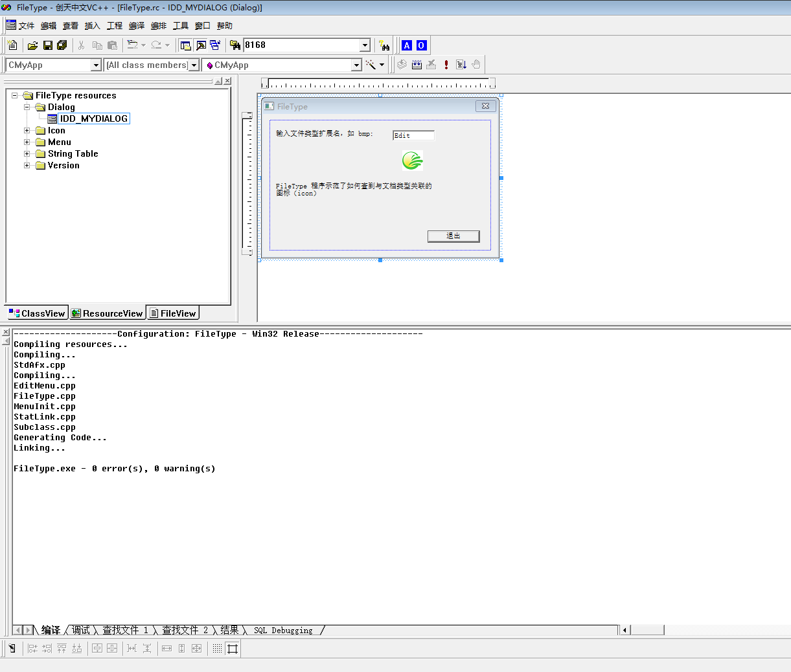
Task: Open the 8168 find combo box dropdown
Action: [x=365, y=45]
